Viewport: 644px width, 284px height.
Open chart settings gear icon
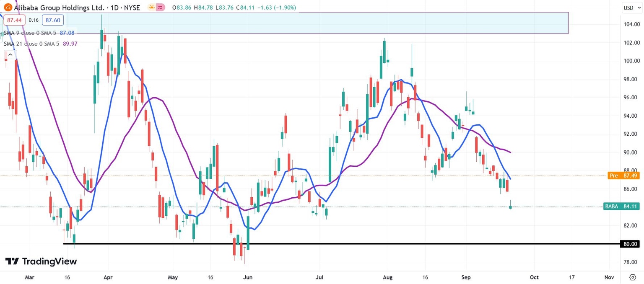(632, 277)
